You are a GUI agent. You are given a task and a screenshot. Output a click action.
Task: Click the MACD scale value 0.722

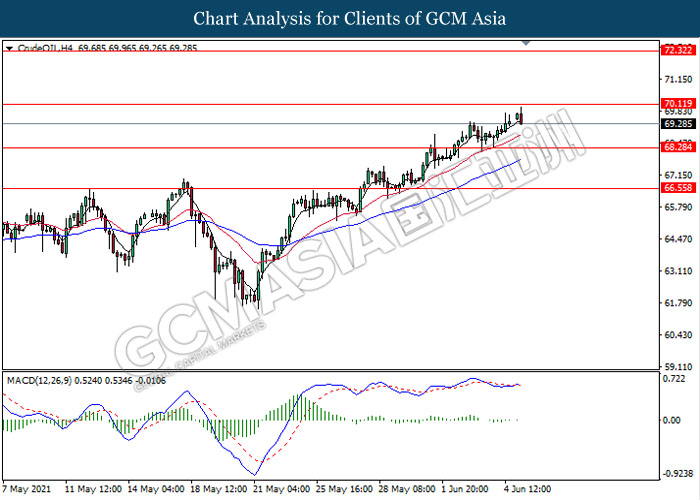[674, 379]
